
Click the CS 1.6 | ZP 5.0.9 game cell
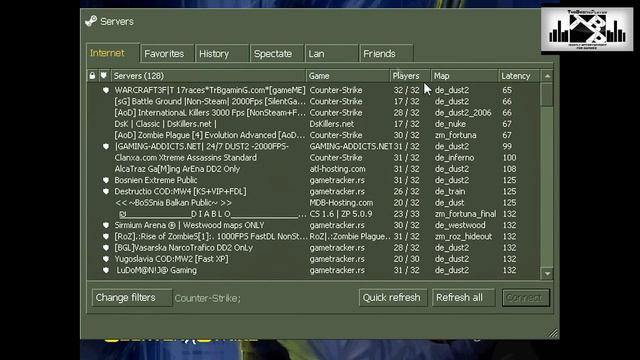[x=341, y=214]
